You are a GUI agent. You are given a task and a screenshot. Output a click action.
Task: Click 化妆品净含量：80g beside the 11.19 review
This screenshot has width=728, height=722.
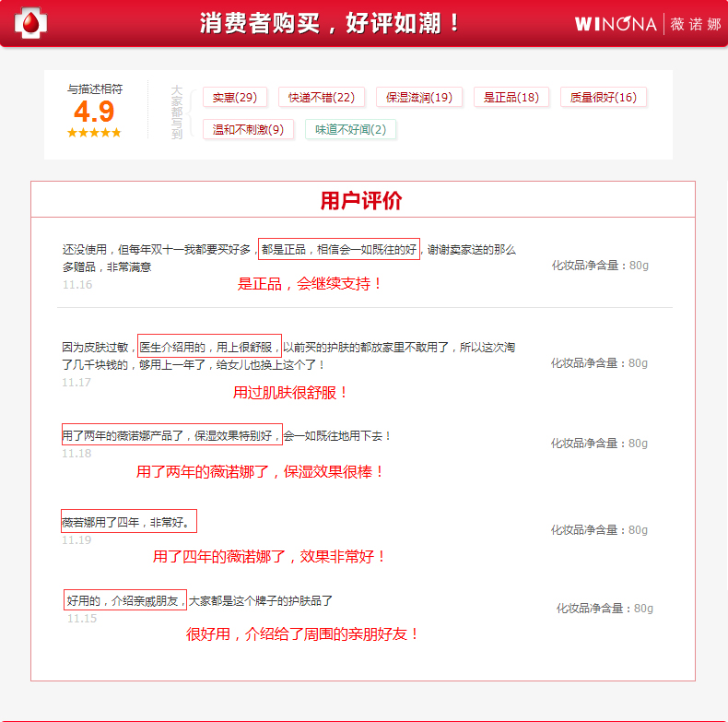[x=599, y=529]
